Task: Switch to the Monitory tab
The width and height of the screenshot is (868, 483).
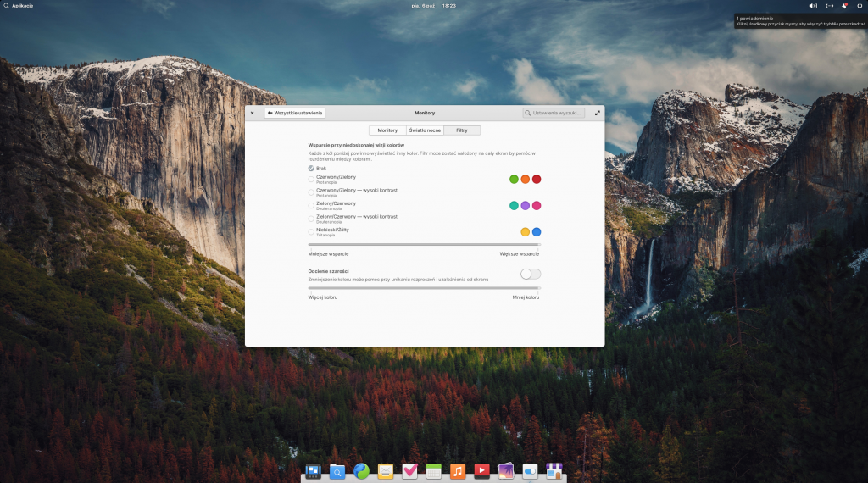Action: pyautogui.click(x=387, y=130)
